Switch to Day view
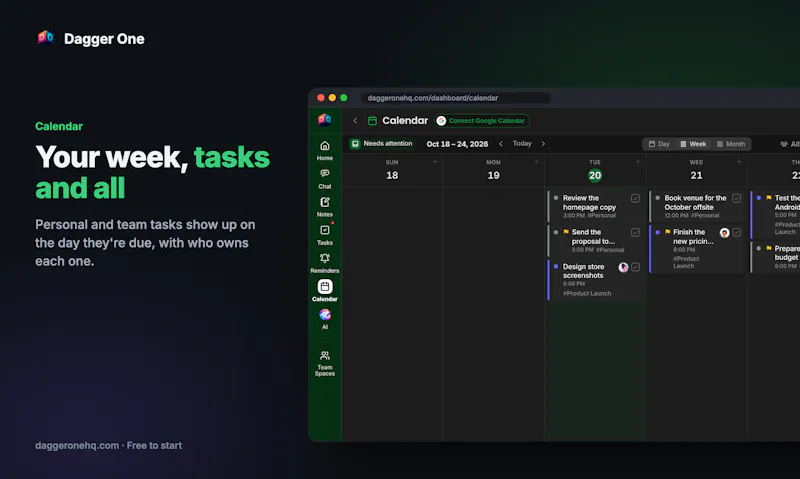The height and width of the screenshot is (479, 800). [659, 144]
